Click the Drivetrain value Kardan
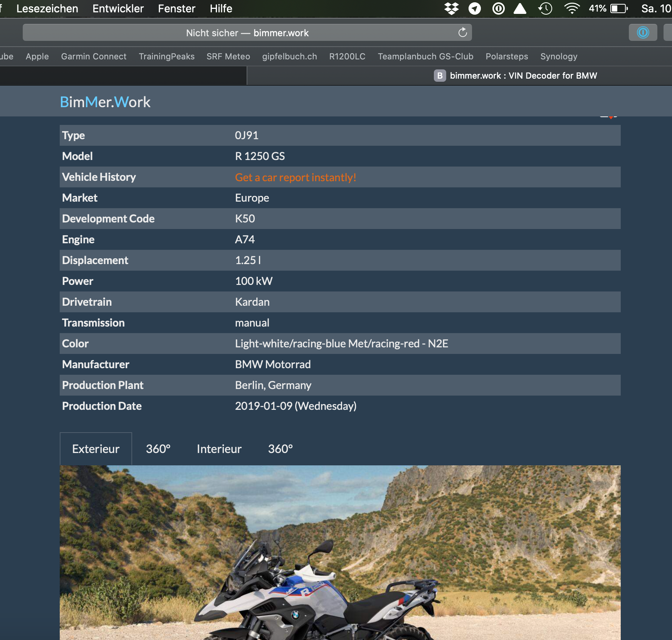 pyautogui.click(x=252, y=302)
